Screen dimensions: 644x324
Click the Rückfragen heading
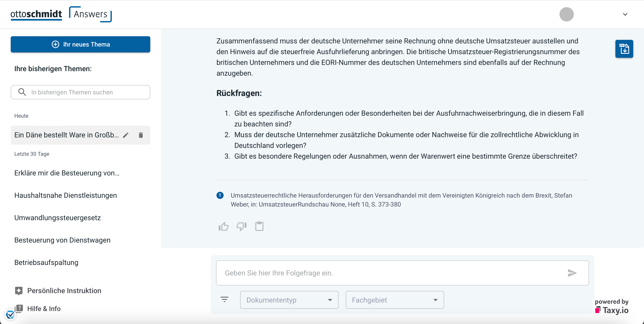click(239, 93)
